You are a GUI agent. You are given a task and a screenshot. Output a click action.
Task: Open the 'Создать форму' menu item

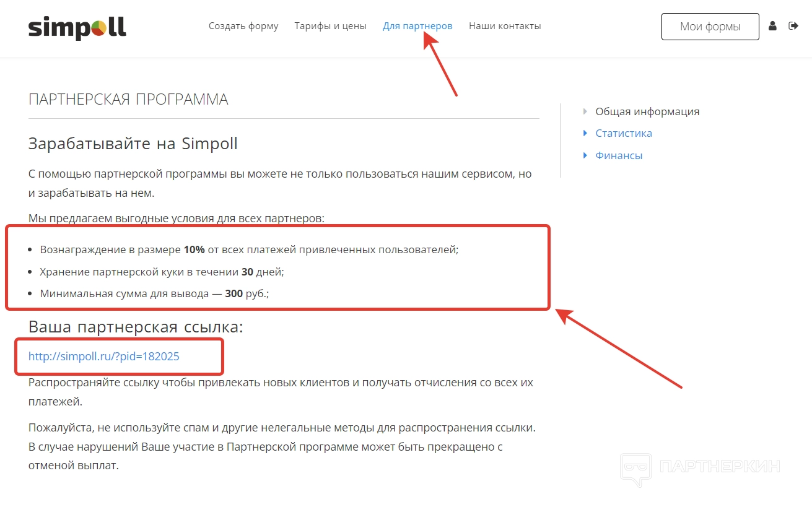243,26
